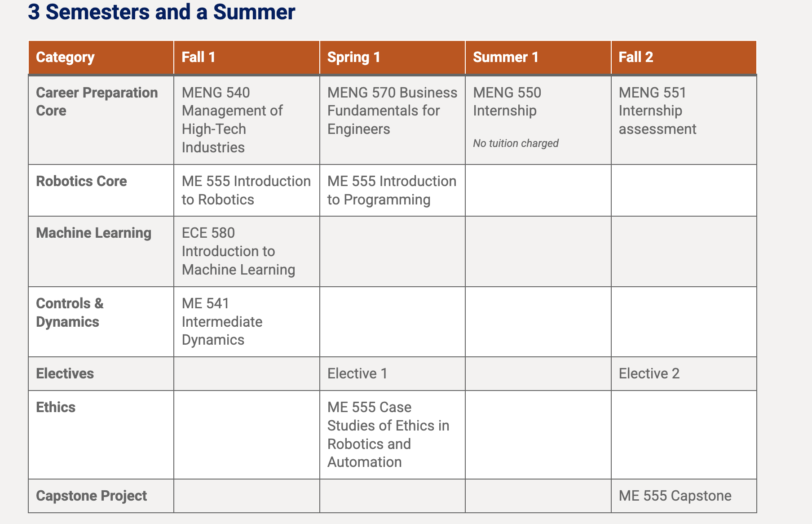Select the Category column header

[101, 57]
